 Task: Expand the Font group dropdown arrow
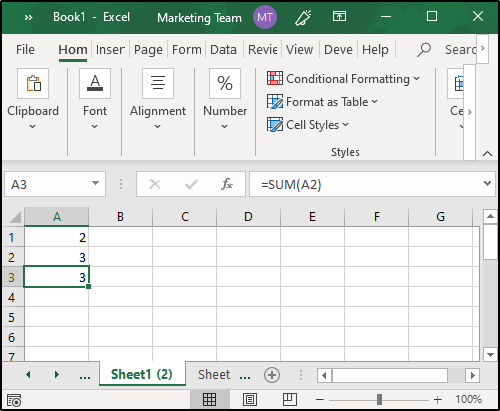[x=95, y=126]
